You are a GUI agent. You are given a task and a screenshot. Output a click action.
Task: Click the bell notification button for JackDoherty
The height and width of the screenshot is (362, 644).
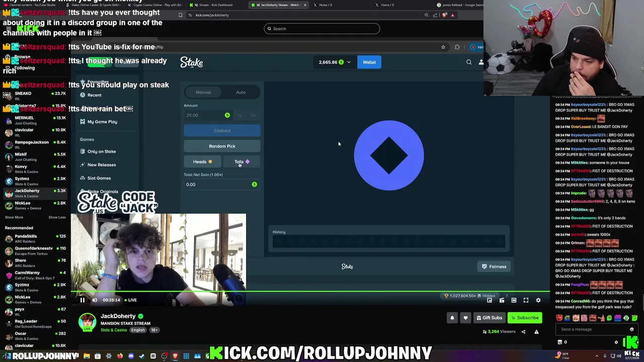click(452, 318)
